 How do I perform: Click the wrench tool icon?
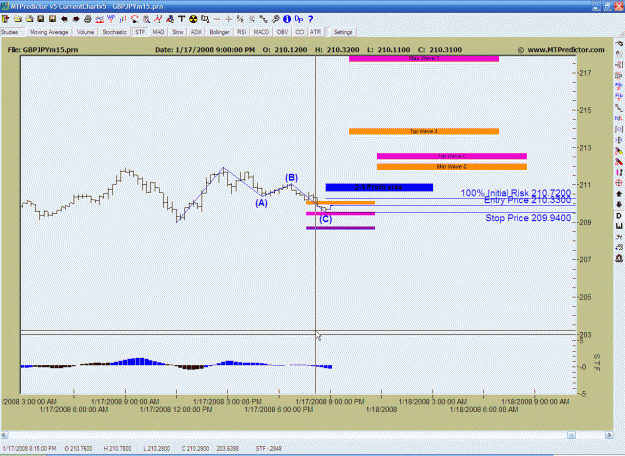pos(275,19)
